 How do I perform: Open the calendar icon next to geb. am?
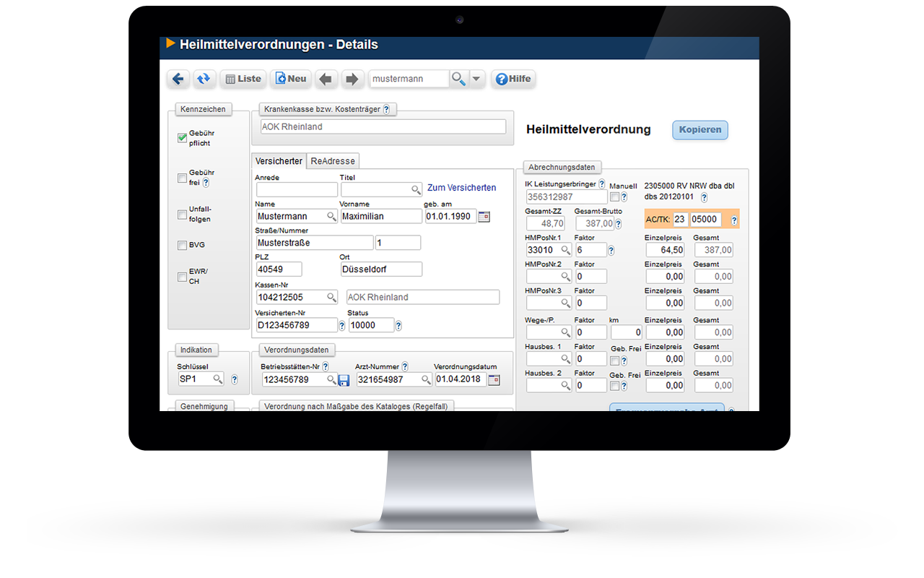pyautogui.click(x=484, y=216)
